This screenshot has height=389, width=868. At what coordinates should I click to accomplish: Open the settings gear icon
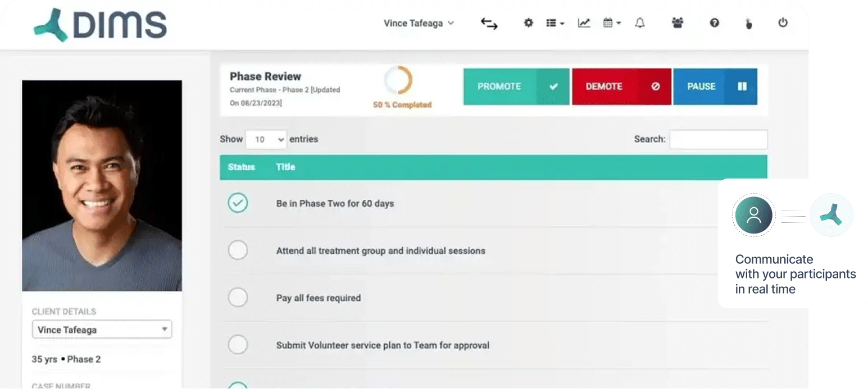point(528,23)
